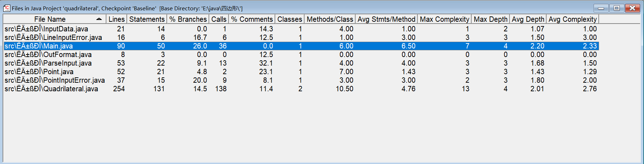Click the Methods/Class column header

pyautogui.click(x=329, y=19)
